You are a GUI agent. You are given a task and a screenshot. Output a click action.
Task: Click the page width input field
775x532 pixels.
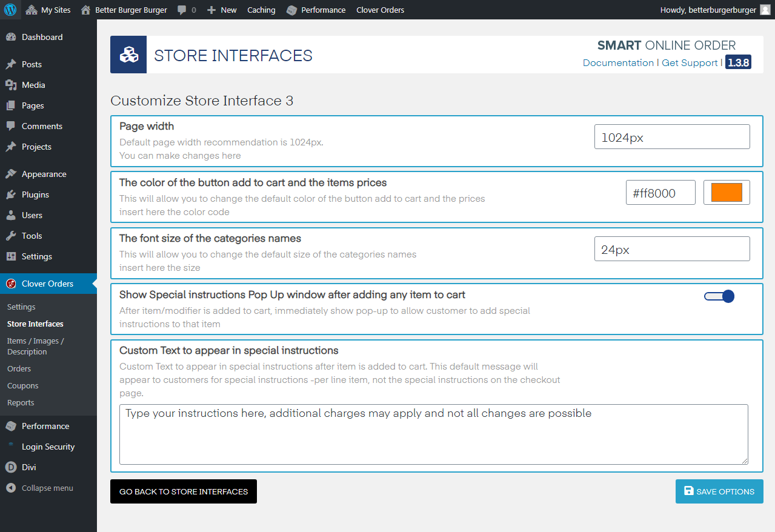click(672, 137)
